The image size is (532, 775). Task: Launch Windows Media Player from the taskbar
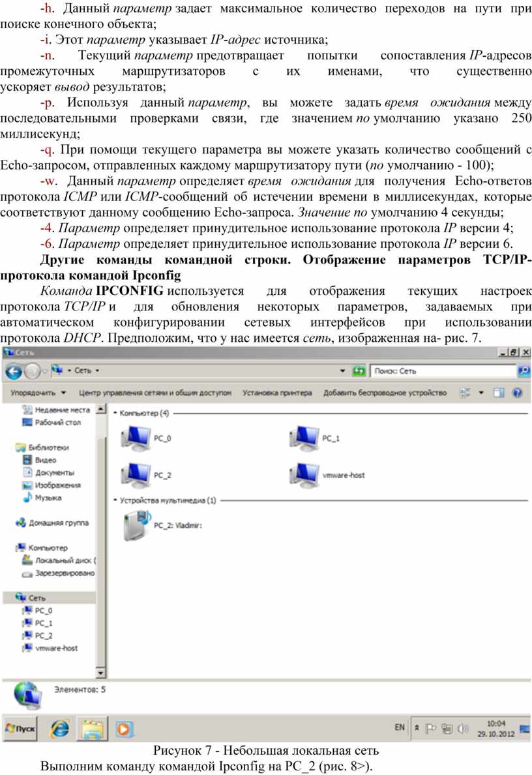point(124,729)
